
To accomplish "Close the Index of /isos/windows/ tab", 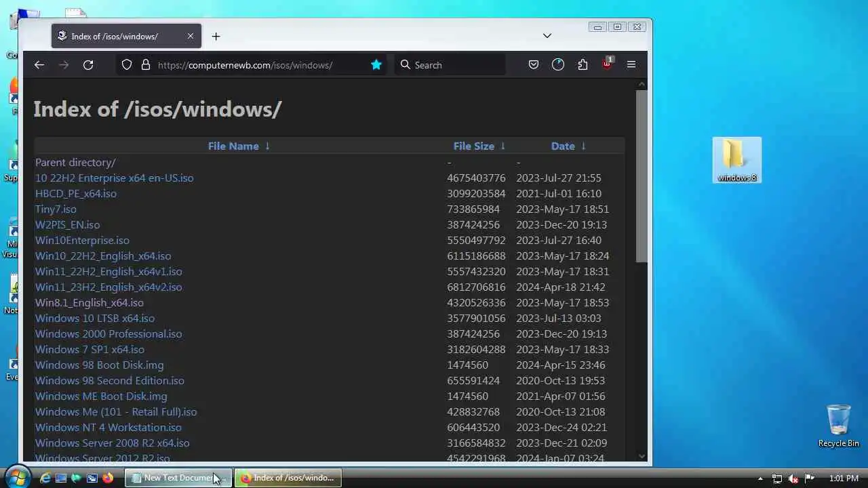I will (x=191, y=36).
